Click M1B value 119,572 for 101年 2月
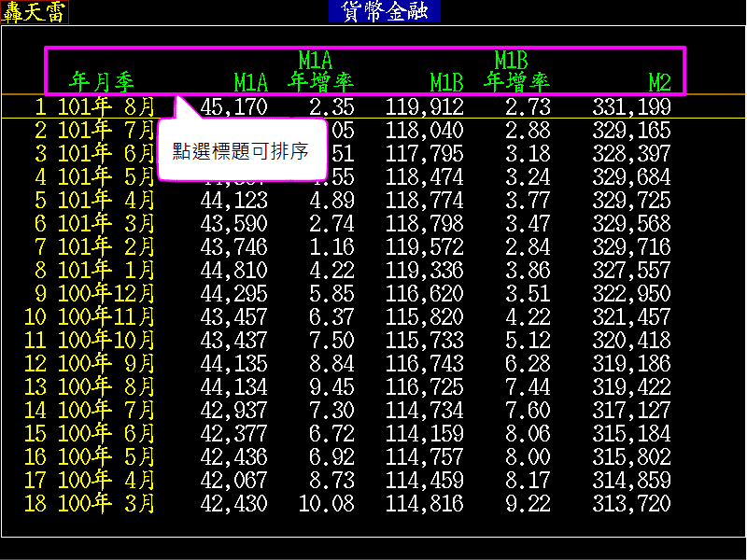Image resolution: width=747 pixels, height=560 pixels. click(x=425, y=247)
